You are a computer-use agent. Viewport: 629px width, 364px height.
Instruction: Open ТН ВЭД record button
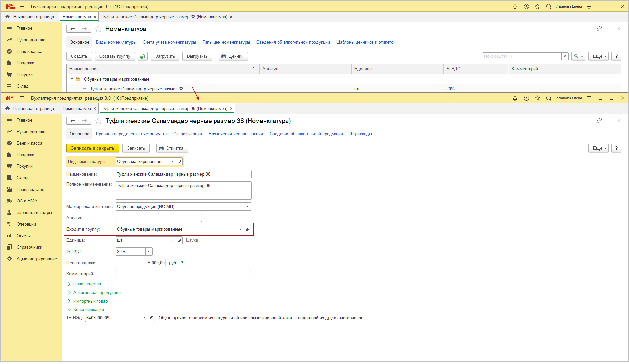[x=152, y=318]
